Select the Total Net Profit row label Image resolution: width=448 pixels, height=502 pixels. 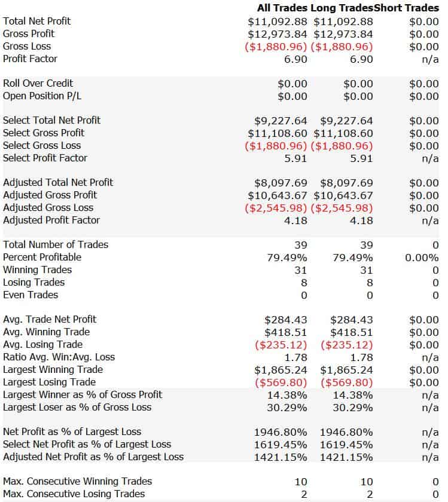coord(37,21)
